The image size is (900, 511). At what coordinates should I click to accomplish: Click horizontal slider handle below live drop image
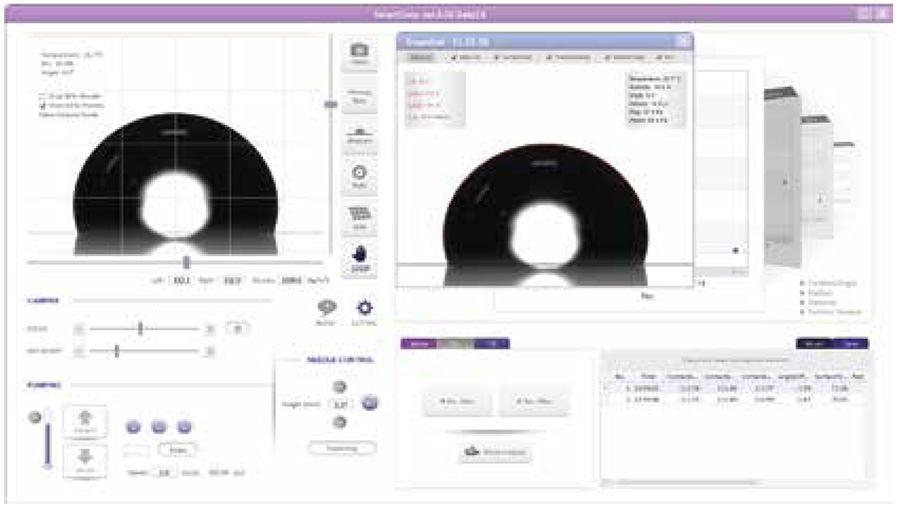coord(186,262)
